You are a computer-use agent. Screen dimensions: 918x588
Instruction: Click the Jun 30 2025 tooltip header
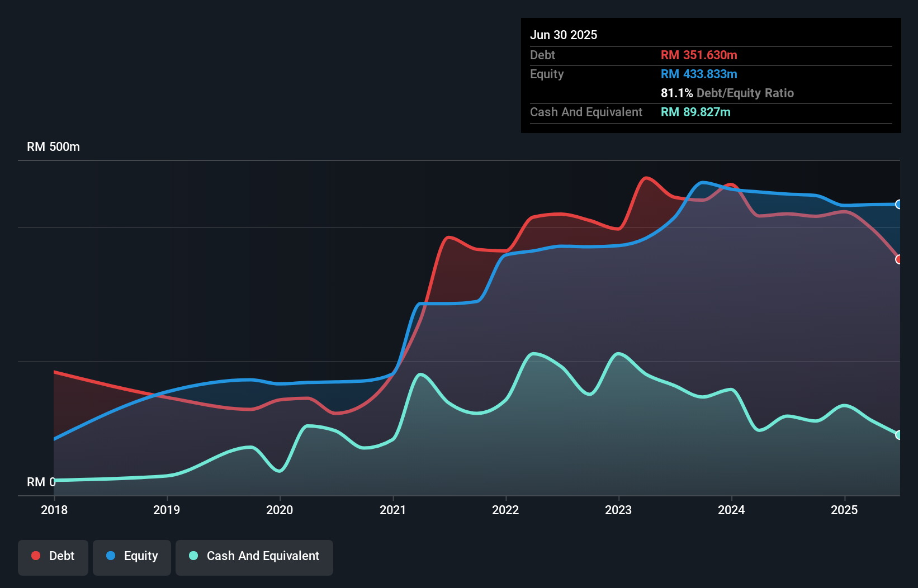(564, 35)
